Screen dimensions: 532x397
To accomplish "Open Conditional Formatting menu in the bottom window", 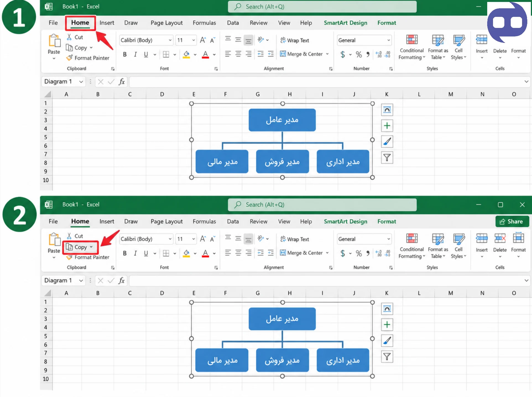I will click(412, 246).
